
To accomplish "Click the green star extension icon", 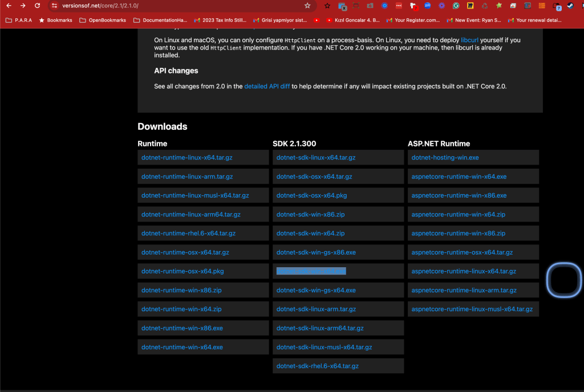I will [x=499, y=6].
